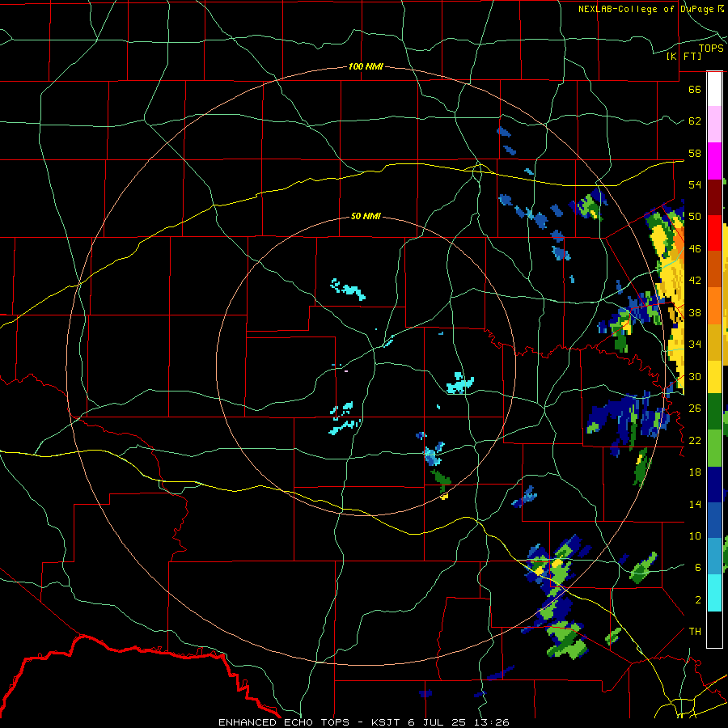Click the legend value 34
The height and width of the screenshot is (728, 728).
(695, 344)
